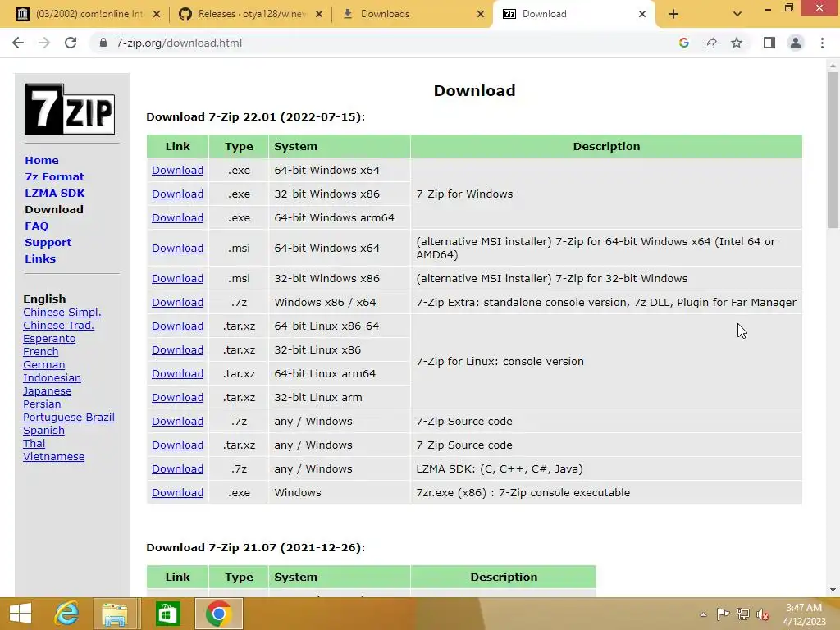Click the muted volume tray icon
The image size is (840, 630).
point(763,614)
